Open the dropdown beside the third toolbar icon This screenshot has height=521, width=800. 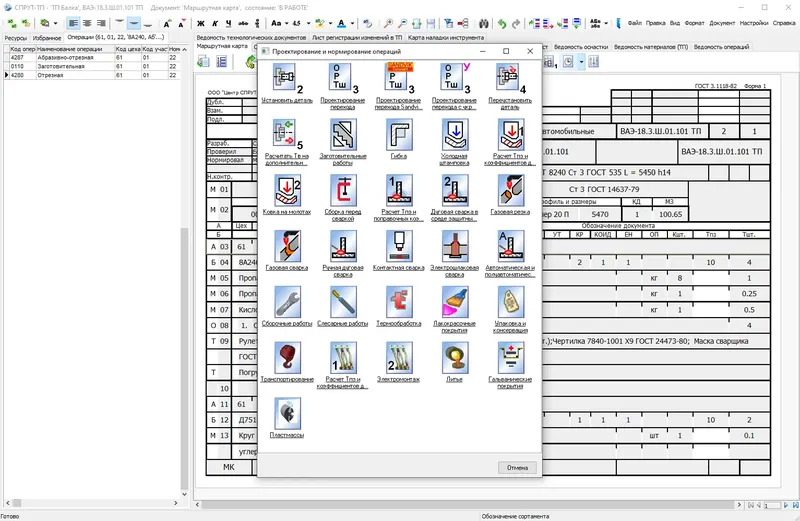click(x=56, y=23)
